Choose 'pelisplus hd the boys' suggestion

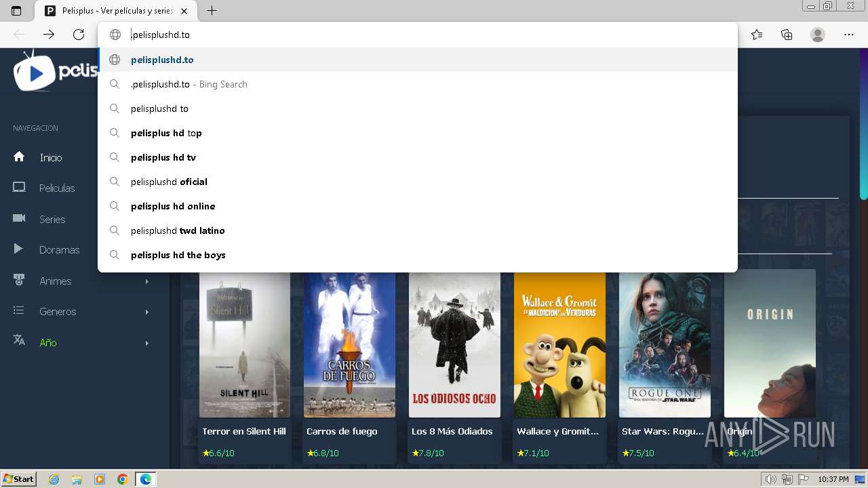click(x=418, y=255)
